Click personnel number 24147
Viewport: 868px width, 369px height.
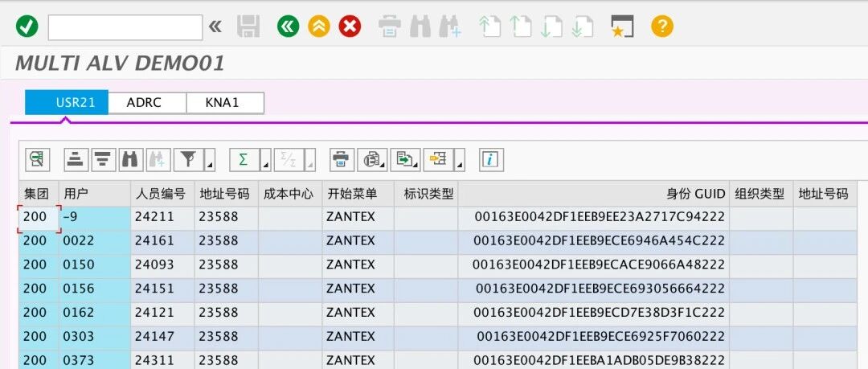tap(162, 336)
